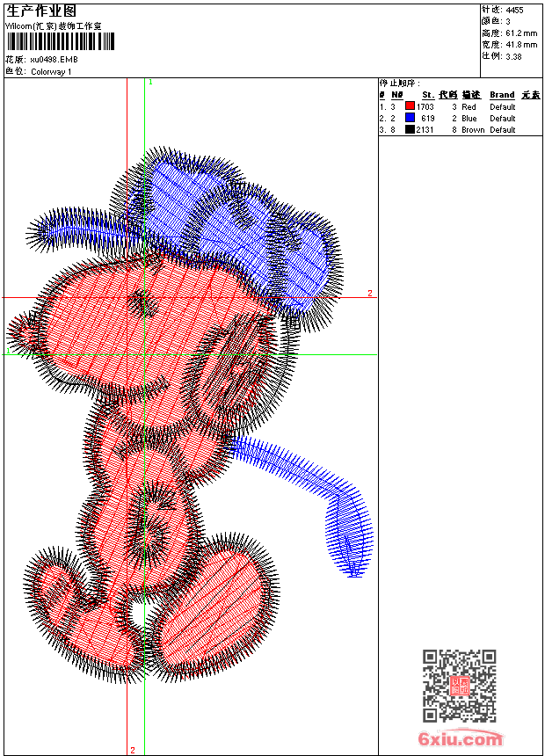Click the Wilcom(汇京) studio name line
The image size is (545, 756).
(x=54, y=26)
